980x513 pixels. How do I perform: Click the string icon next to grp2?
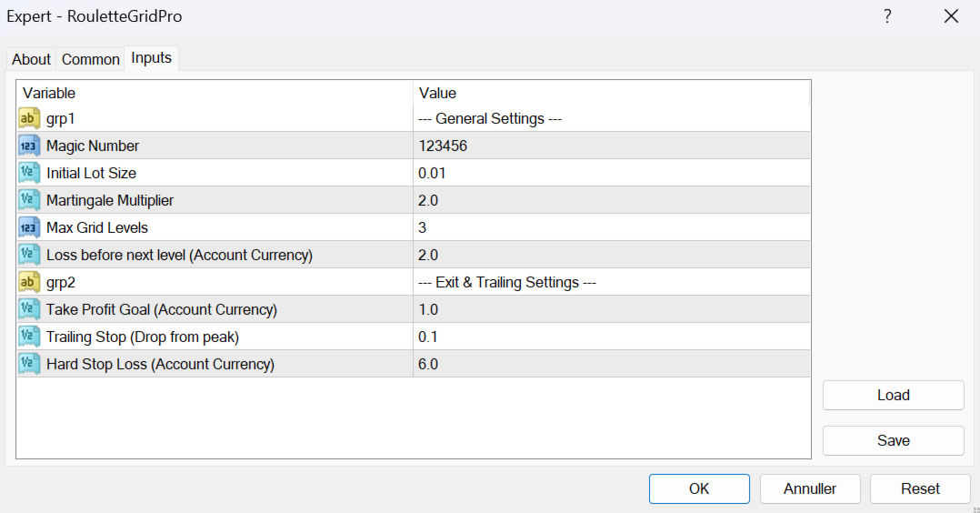29,282
